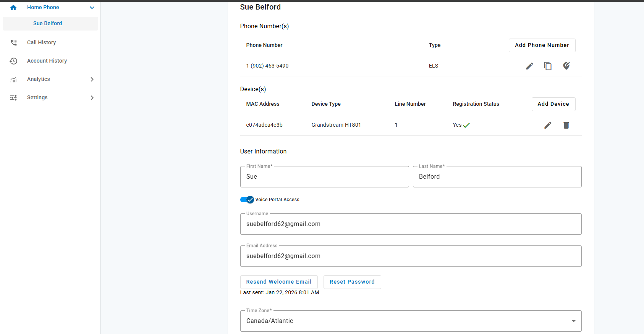Click the green registration status checkmark

[466, 125]
